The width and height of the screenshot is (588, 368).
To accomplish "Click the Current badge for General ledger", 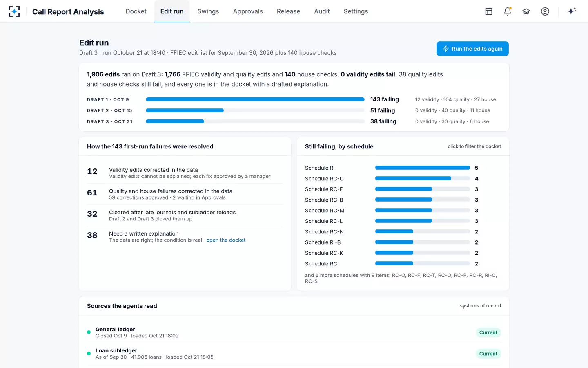I will 488,332.
